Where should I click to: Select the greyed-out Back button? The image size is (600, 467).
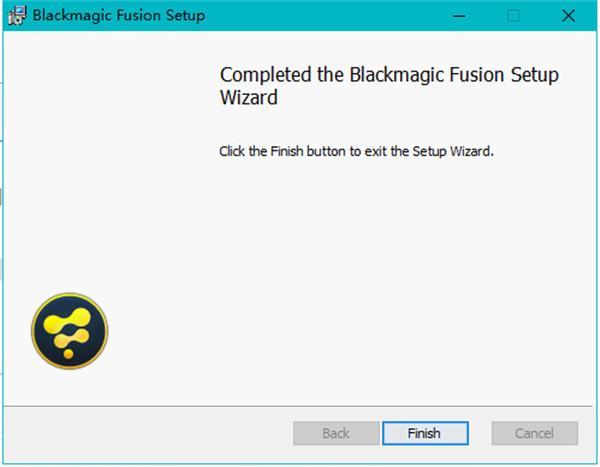(336, 433)
